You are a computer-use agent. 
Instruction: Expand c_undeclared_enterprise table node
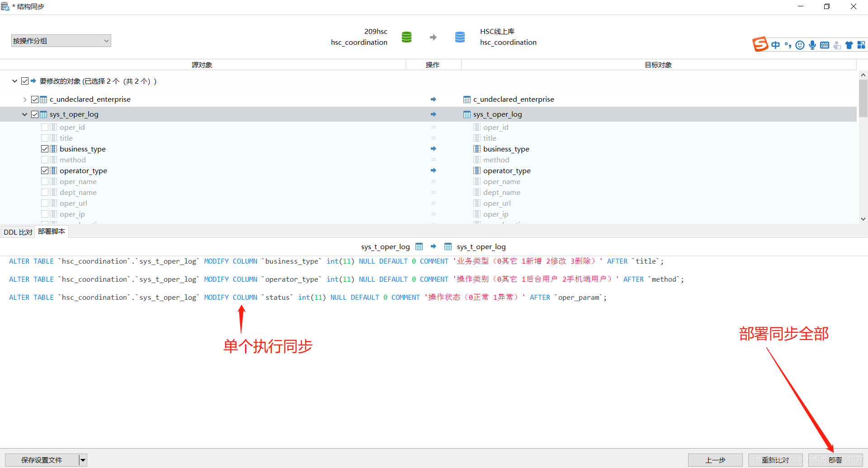[x=25, y=99]
